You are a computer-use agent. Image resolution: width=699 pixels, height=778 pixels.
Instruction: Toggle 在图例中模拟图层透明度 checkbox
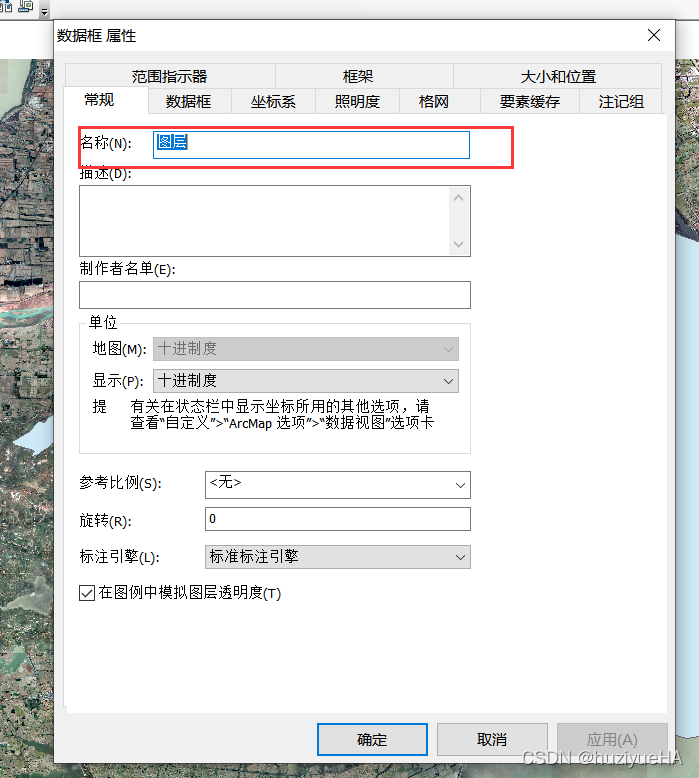coord(87,593)
